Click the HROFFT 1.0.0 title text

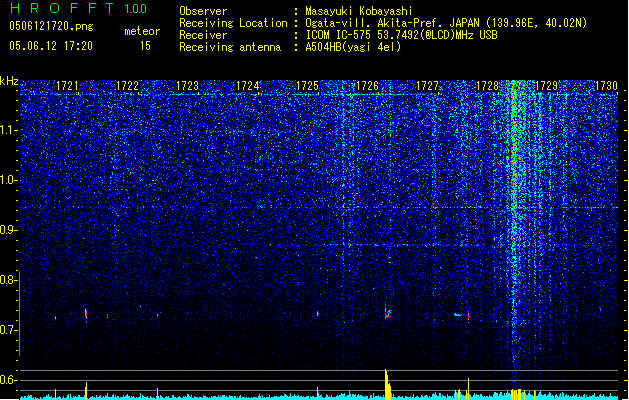tap(78, 8)
